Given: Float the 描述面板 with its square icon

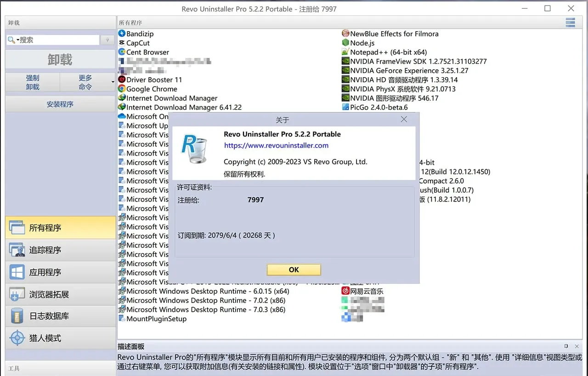Looking at the screenshot, I should 566,346.
